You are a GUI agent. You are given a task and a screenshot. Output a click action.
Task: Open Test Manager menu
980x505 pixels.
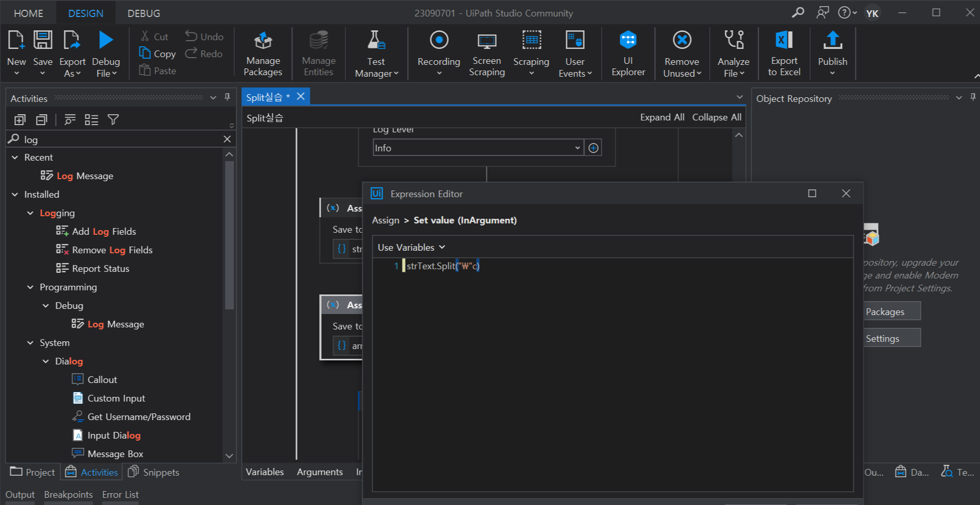pyautogui.click(x=376, y=54)
